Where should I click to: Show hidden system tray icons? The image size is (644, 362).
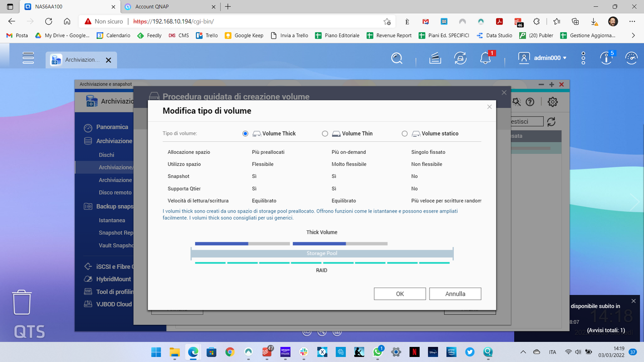click(x=523, y=352)
